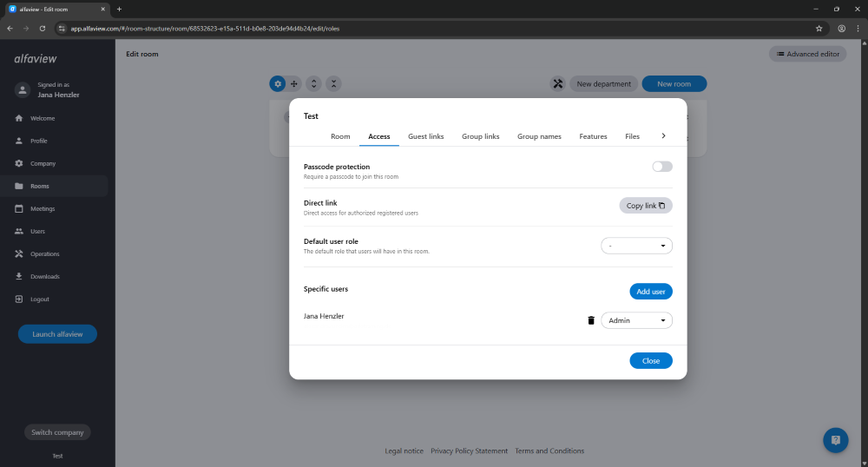
Task: Enable the Passcode protection toggle
Action: [662, 167]
